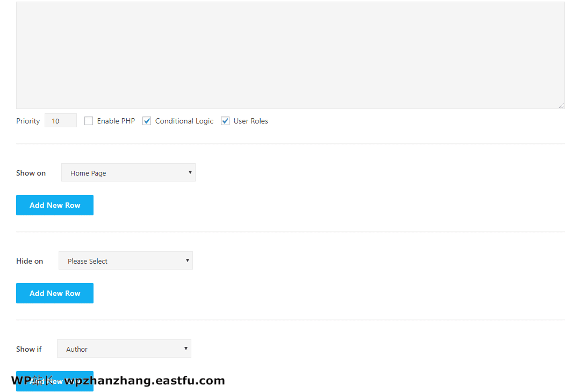Click the Conditional Logic label text

[184, 121]
